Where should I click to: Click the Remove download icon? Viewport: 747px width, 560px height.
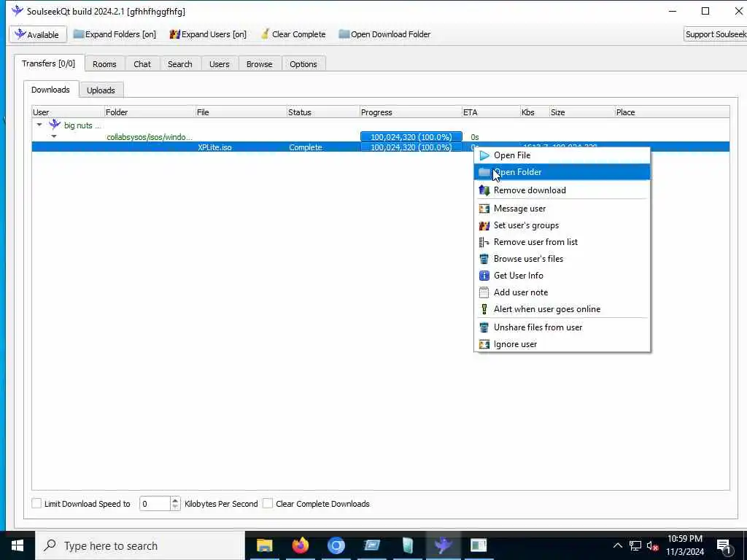pos(484,190)
